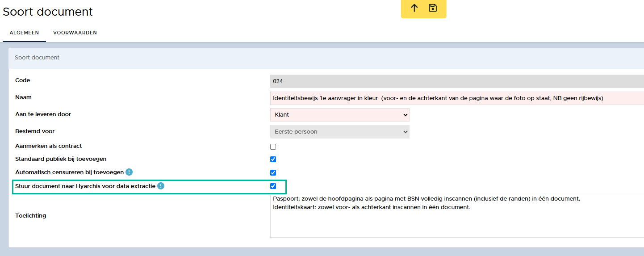Click the Standaard publiek bij toevoegen label
This screenshot has width=644, height=256.
[x=61, y=159]
